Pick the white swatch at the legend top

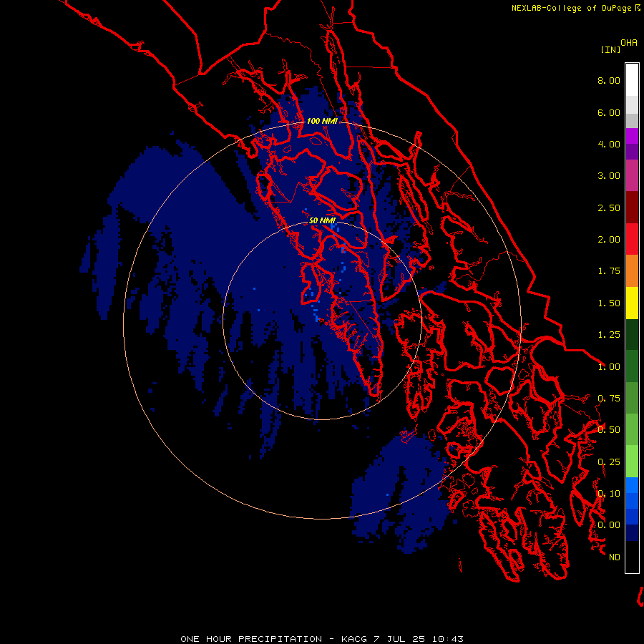pos(632,79)
